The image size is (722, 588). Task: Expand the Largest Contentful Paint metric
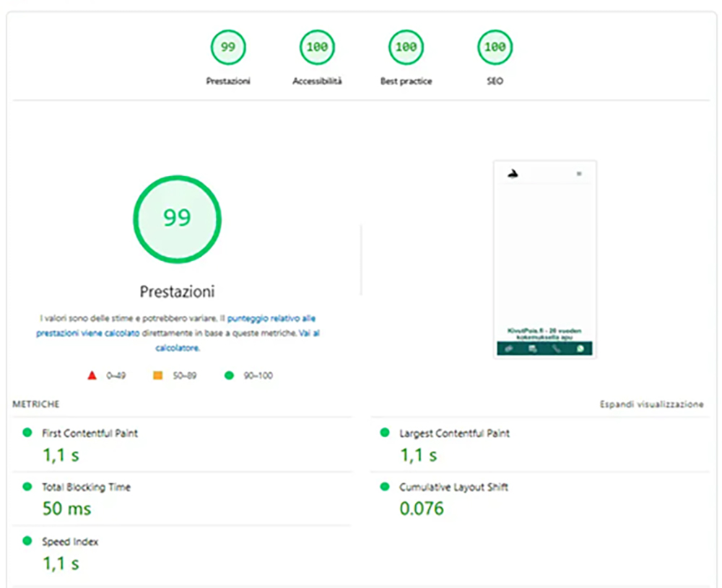coord(454,434)
